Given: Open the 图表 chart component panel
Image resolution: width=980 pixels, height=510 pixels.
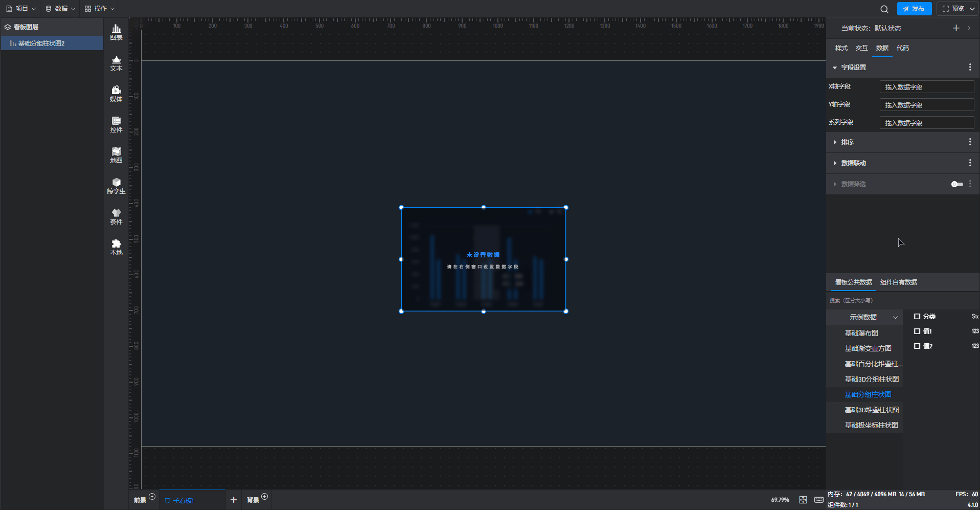Looking at the screenshot, I should pos(116,33).
